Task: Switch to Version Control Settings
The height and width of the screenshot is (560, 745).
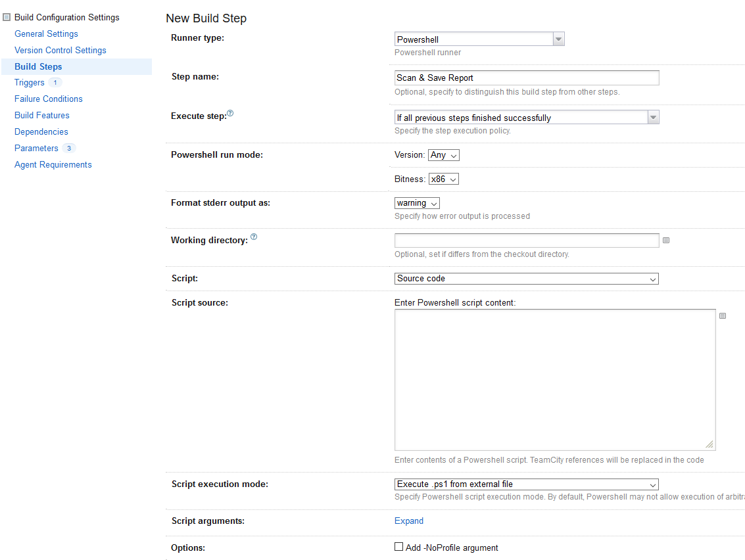Action: coord(60,50)
